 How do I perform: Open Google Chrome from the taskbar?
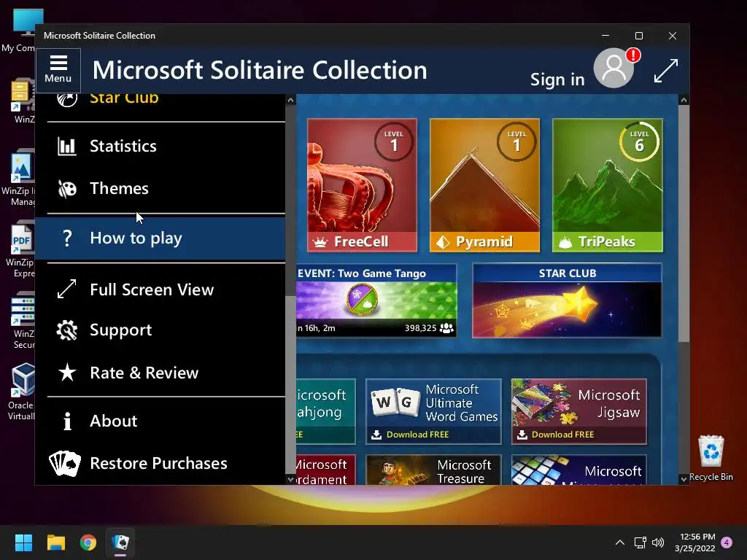click(88, 542)
